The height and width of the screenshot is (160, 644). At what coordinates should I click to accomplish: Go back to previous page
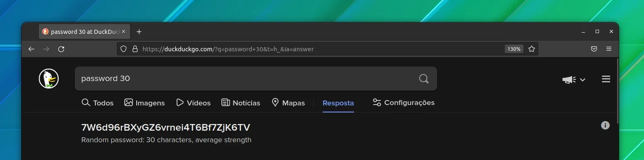[x=31, y=49]
